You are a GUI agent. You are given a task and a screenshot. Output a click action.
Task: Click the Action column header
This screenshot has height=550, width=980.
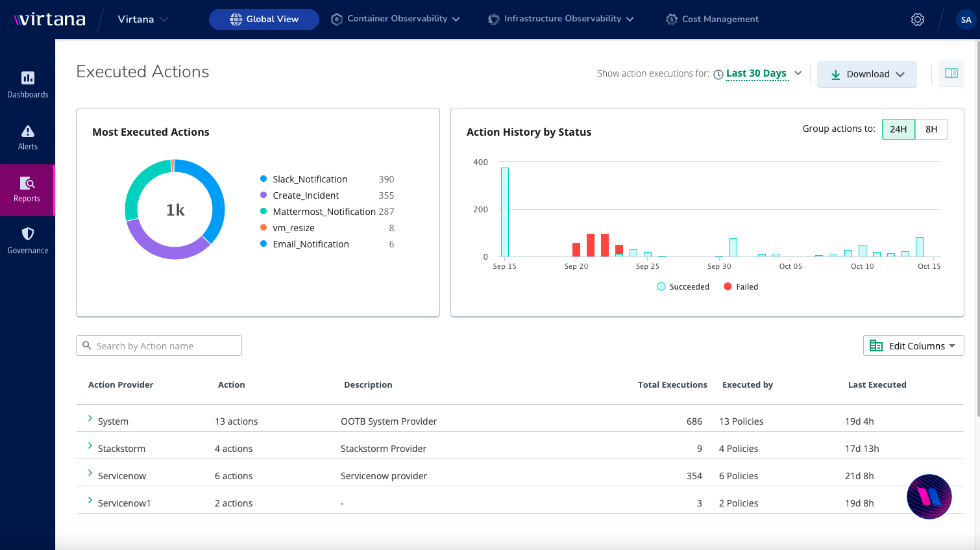231,384
